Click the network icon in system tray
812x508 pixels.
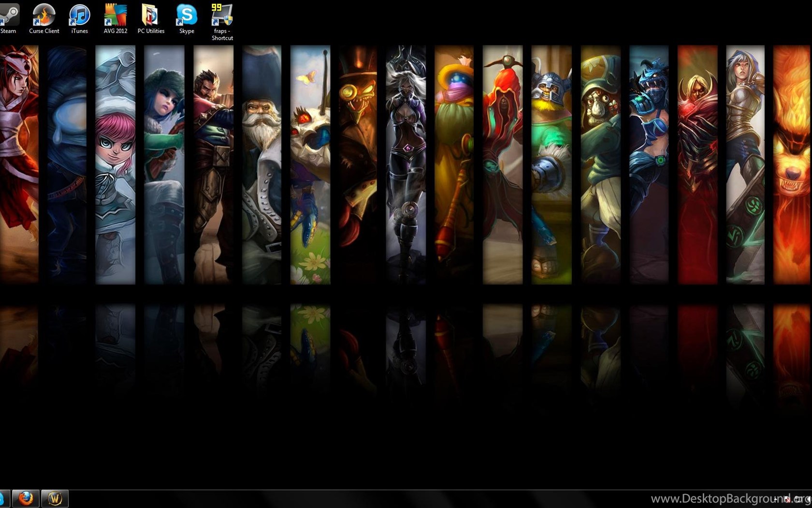797,499
